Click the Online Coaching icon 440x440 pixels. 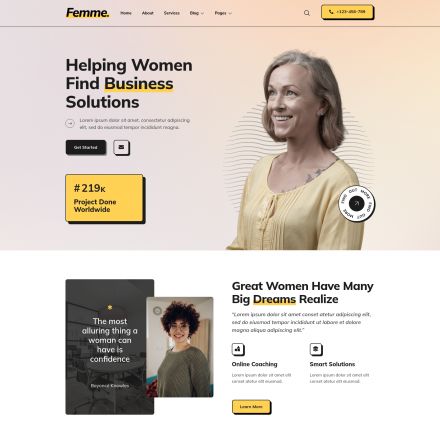pos(238,349)
